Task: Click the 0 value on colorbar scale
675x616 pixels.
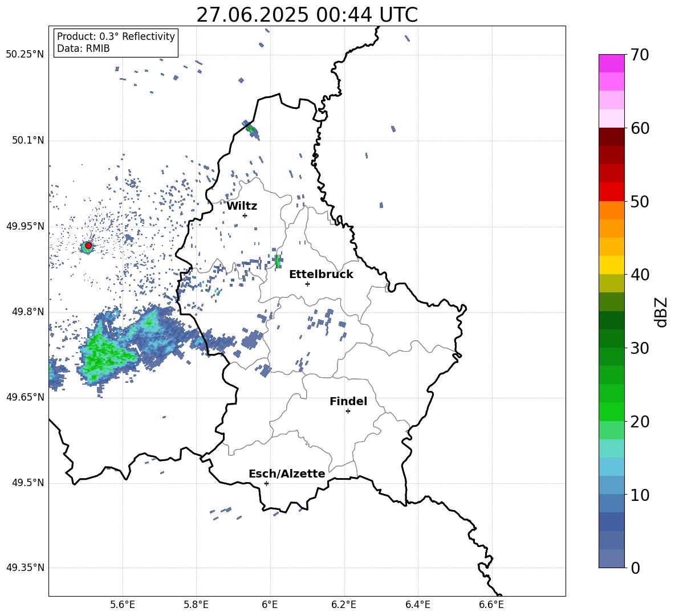Action: [635, 568]
